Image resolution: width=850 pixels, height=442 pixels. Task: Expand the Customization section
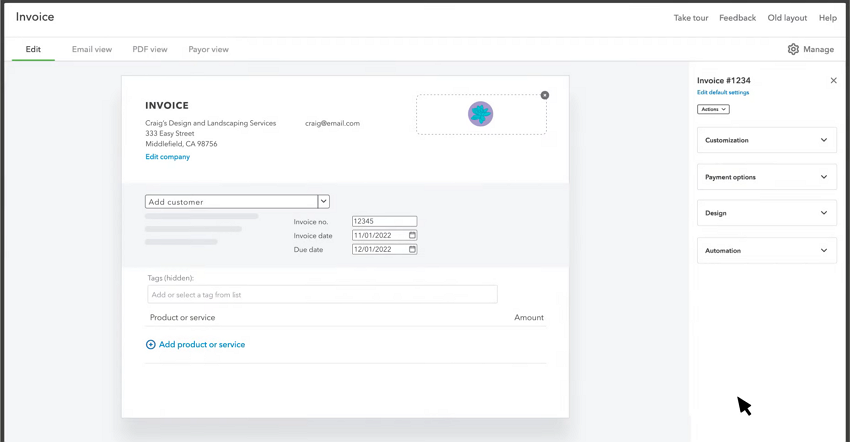click(x=766, y=140)
